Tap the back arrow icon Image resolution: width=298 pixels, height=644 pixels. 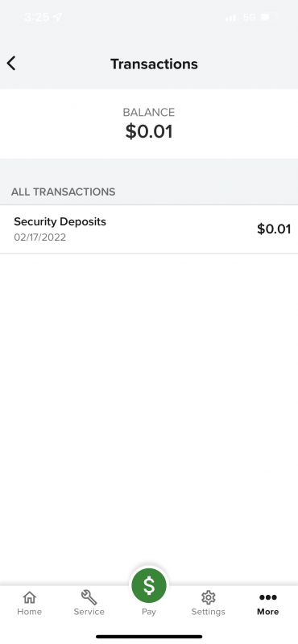pos(11,64)
